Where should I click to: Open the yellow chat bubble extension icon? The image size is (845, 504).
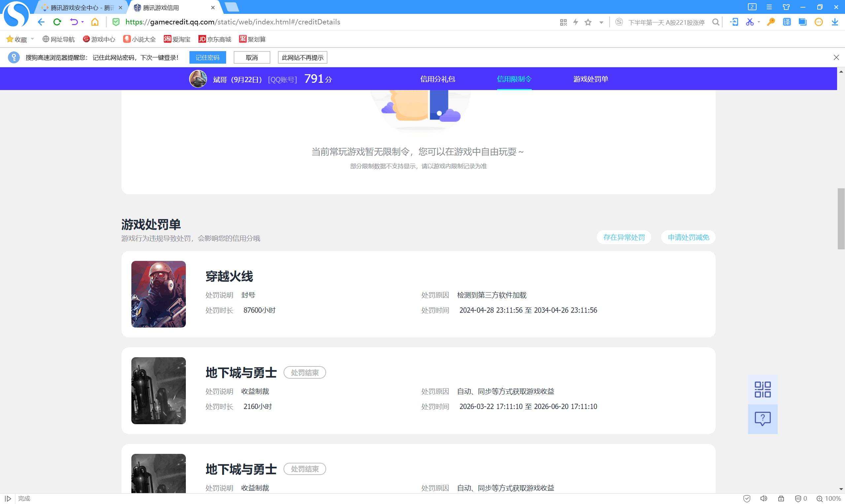click(819, 22)
